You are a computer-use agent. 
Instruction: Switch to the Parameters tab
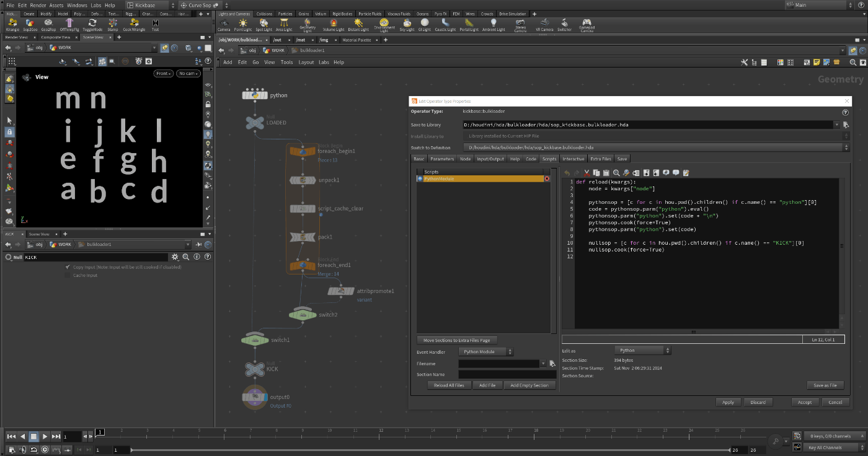click(x=442, y=159)
